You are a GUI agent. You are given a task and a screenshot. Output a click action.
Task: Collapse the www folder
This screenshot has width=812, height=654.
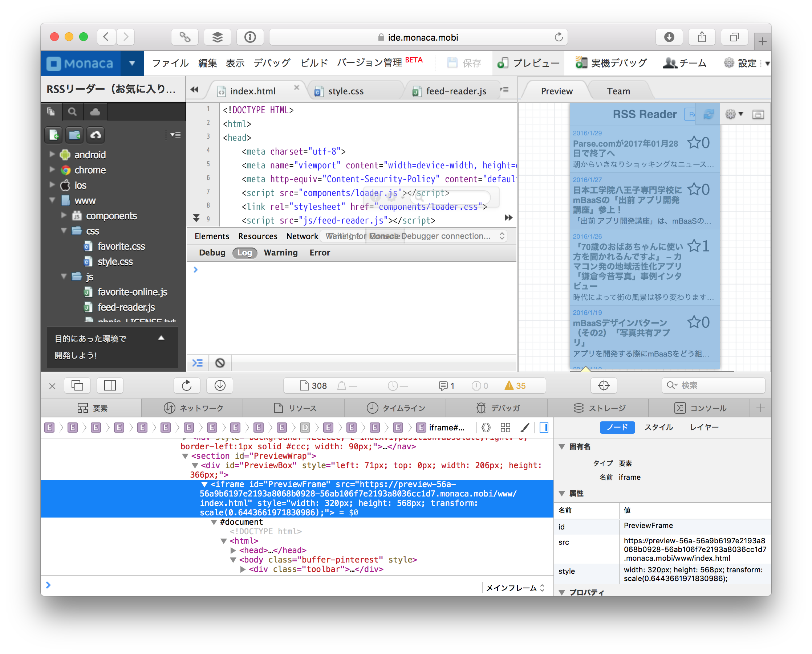[x=52, y=200]
